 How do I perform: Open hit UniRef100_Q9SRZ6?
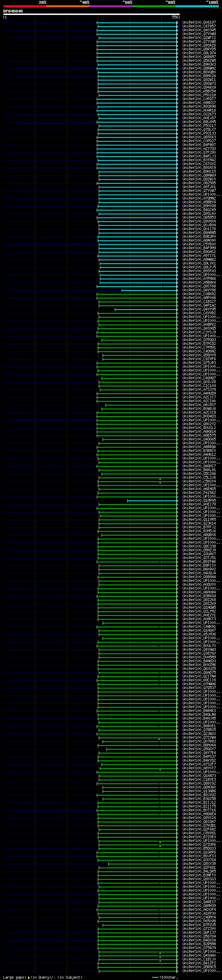click(199, 46)
